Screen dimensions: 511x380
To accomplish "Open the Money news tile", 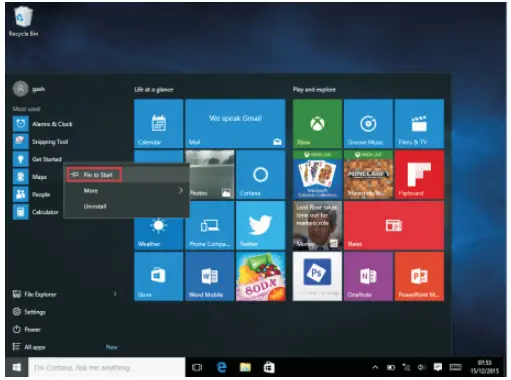I will (x=317, y=225).
